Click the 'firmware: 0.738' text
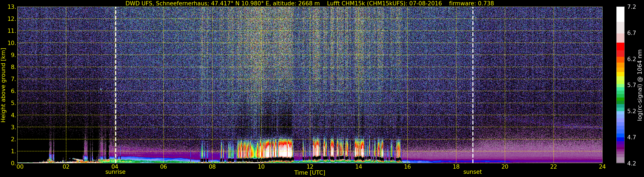Viewport: 644px width, 177px height. (472, 3)
